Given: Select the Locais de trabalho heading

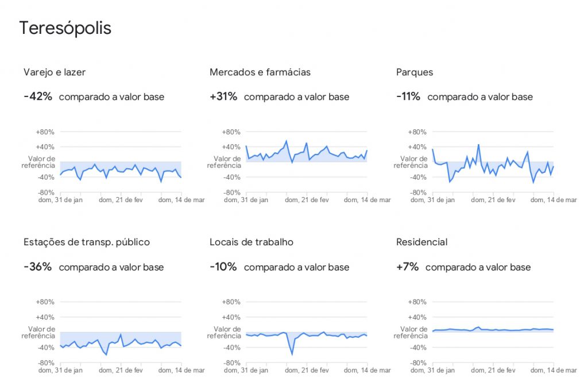Looking at the screenshot, I should point(252,242).
